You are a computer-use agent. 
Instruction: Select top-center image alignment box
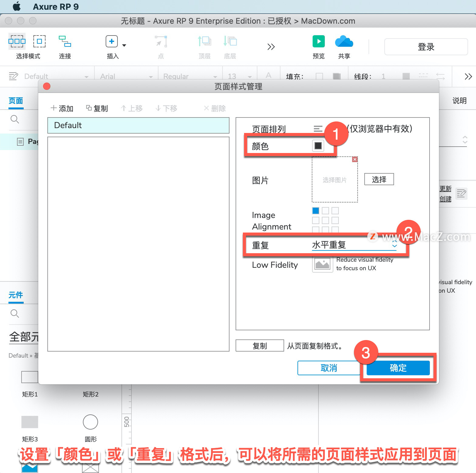pos(325,210)
